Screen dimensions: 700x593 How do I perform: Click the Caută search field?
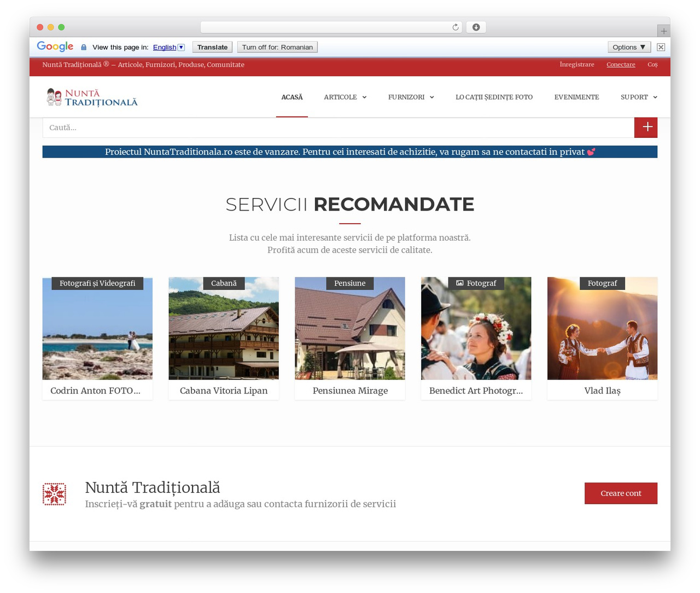[x=339, y=127]
